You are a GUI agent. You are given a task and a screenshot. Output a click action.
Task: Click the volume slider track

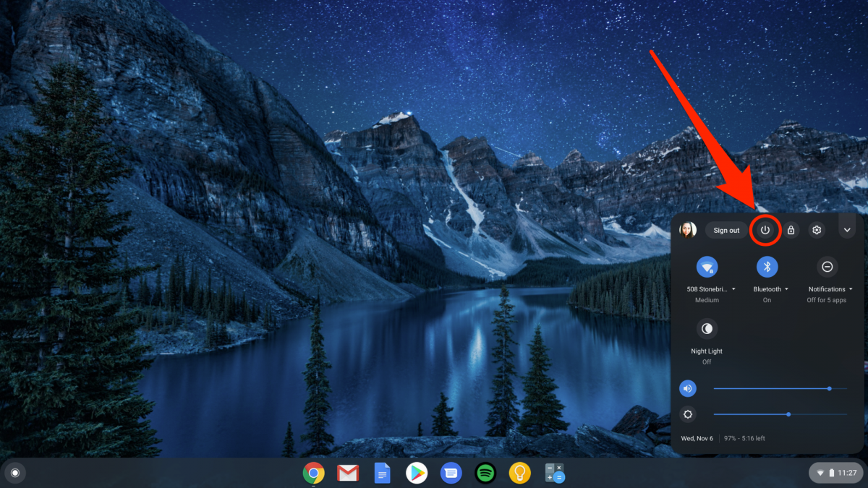[780, 389]
